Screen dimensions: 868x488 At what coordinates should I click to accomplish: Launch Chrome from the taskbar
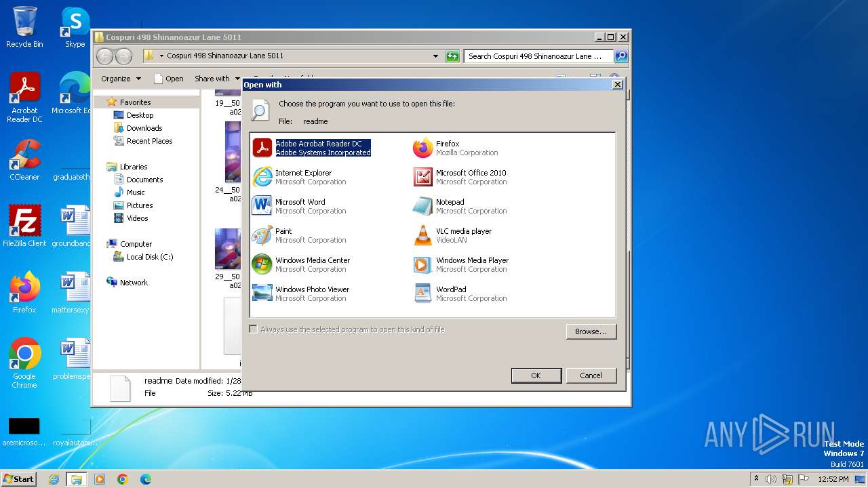tap(122, 479)
